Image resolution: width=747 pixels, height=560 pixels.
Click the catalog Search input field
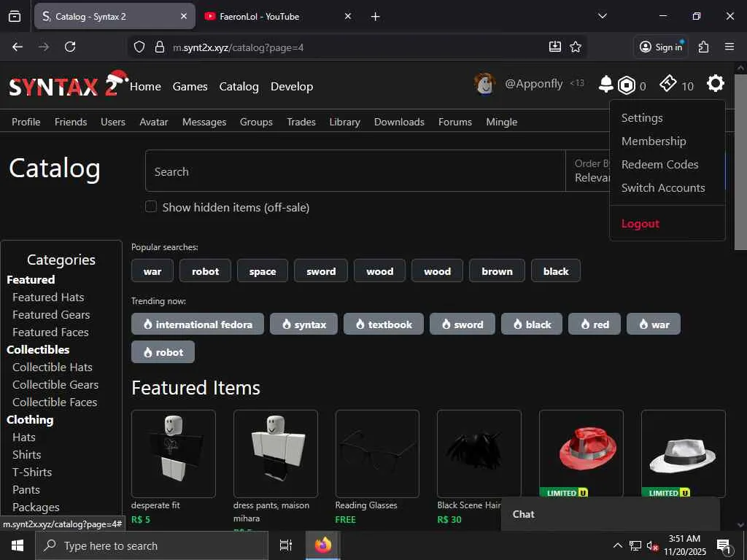click(355, 171)
